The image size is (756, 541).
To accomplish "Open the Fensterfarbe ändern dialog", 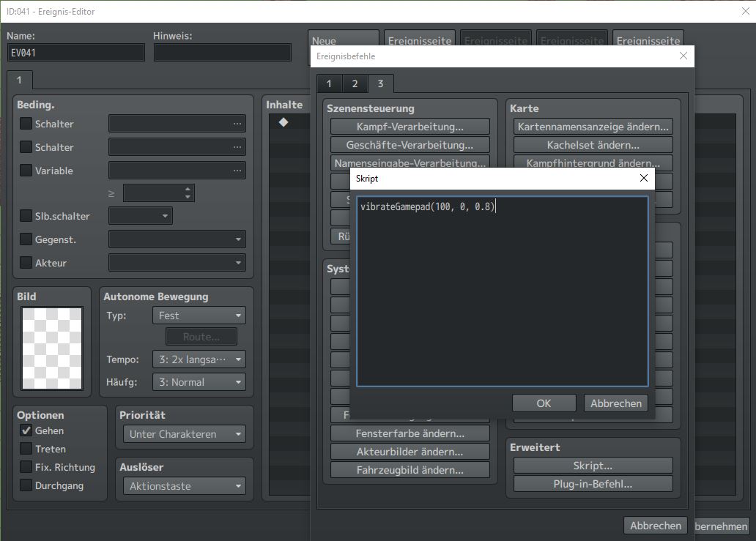I will click(x=409, y=433).
